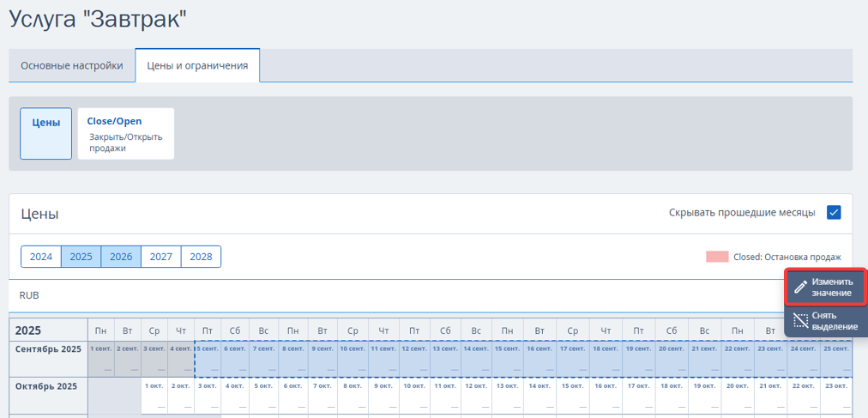Click the 8 окт. cell
Image resolution: width=868 pixels, height=418 pixels.
353,396
